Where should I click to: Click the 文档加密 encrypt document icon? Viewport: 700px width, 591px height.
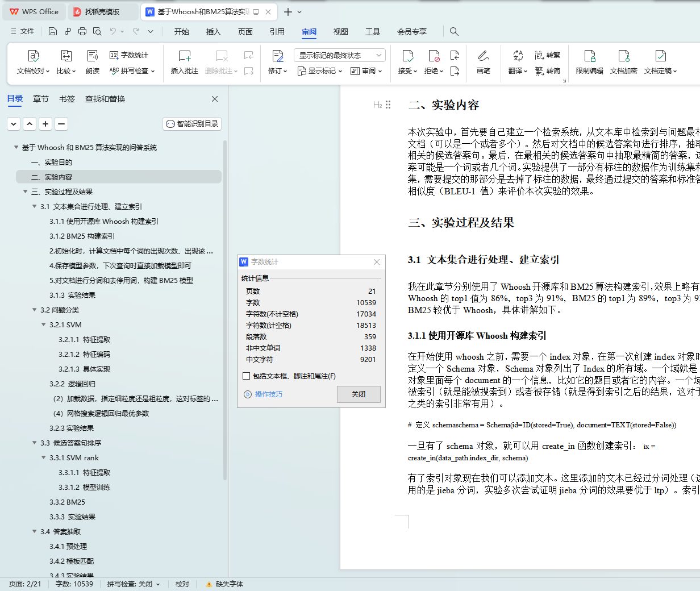(x=623, y=56)
